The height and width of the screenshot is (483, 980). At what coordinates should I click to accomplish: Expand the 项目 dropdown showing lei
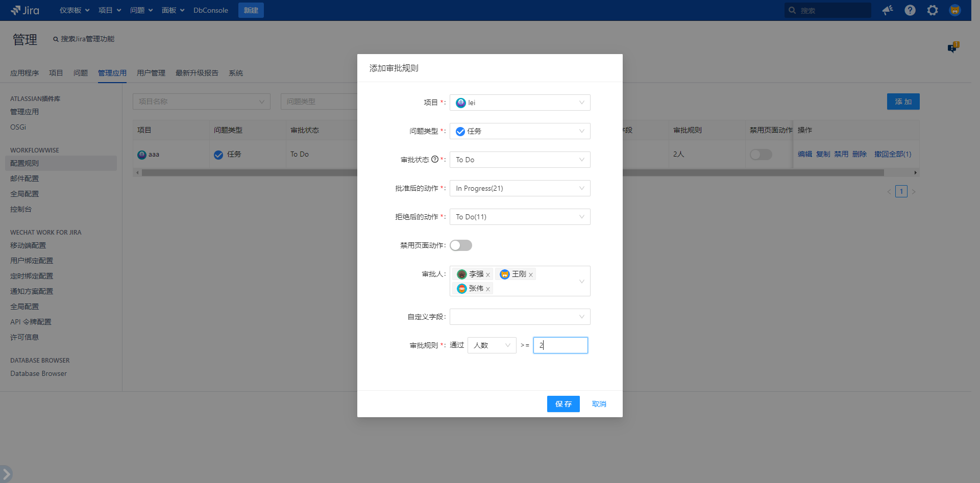[x=520, y=103]
